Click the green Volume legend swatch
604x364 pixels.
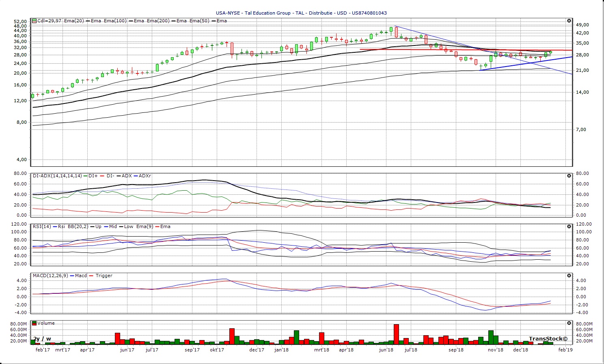pyautogui.click(x=35, y=323)
